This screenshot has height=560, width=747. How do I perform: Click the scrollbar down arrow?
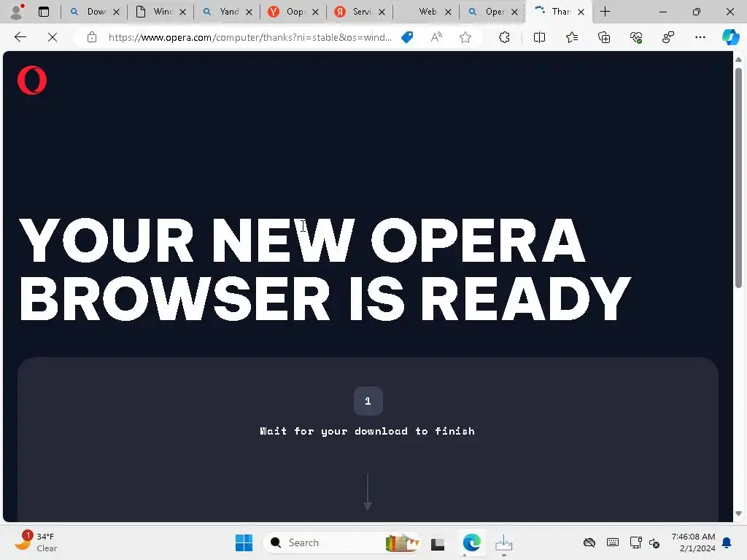click(738, 513)
